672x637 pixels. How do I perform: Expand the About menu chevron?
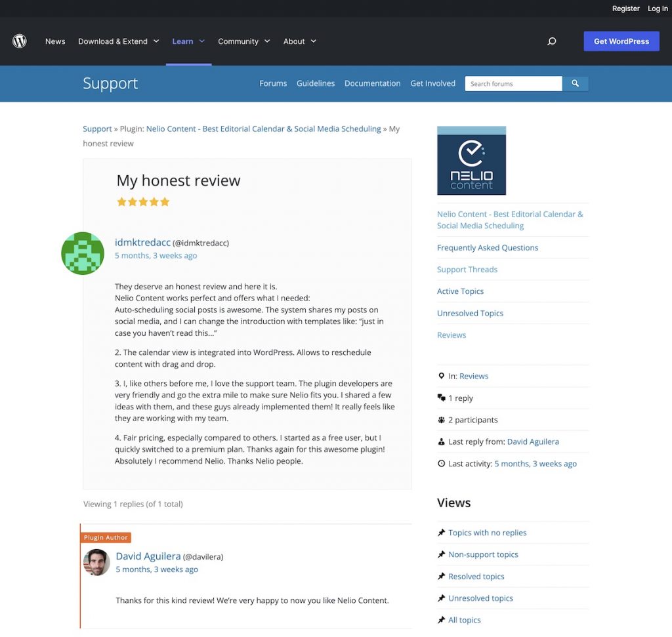(313, 41)
